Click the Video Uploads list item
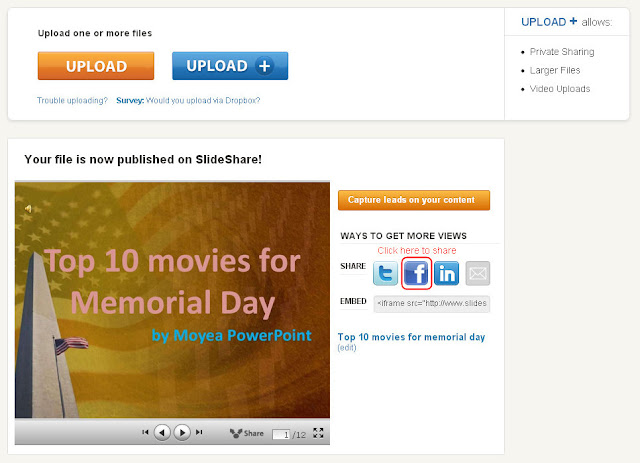The width and height of the screenshot is (640, 463). pyautogui.click(x=560, y=89)
